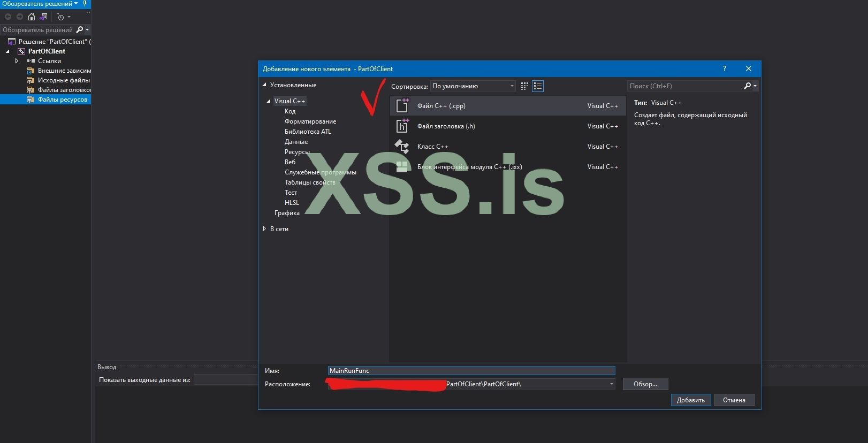Select the Библиотека ATL category
868x443 pixels.
[308, 132]
